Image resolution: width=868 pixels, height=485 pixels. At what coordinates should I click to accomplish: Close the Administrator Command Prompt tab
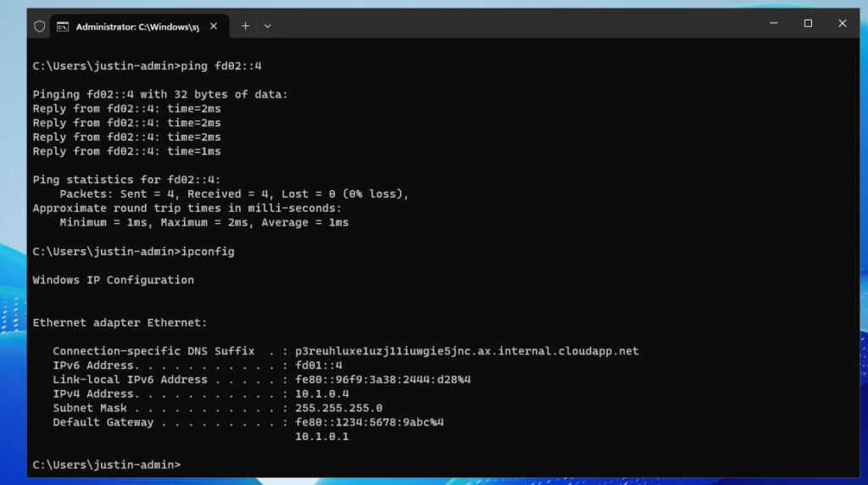214,26
